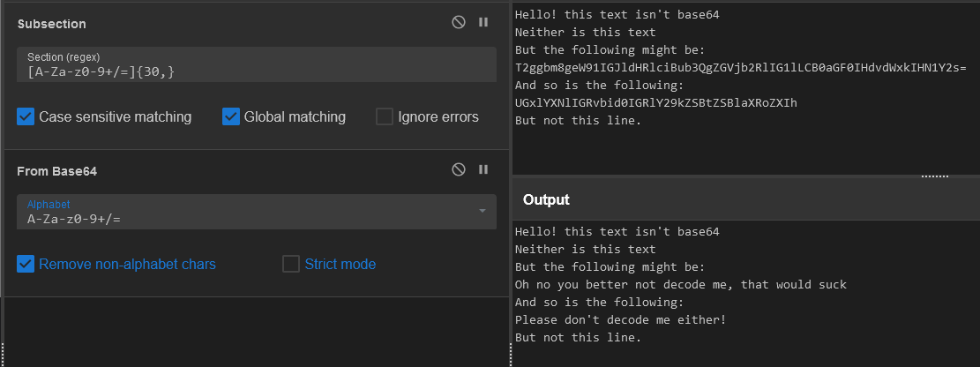Enable Strict mode for Base64
The width and height of the screenshot is (980, 367).
tap(291, 264)
